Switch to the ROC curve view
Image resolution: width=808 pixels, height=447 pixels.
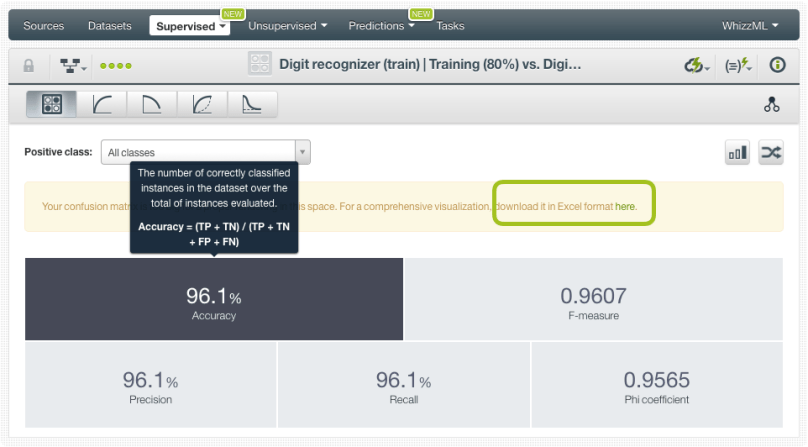pos(102,104)
